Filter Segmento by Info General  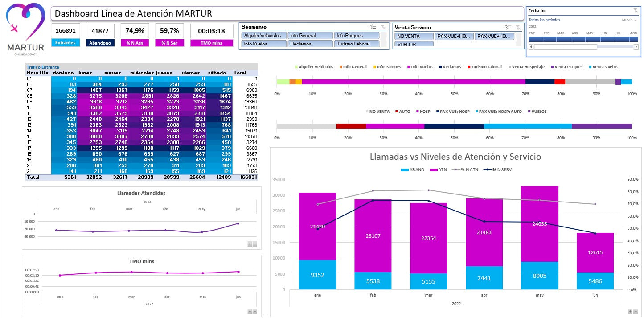click(310, 35)
